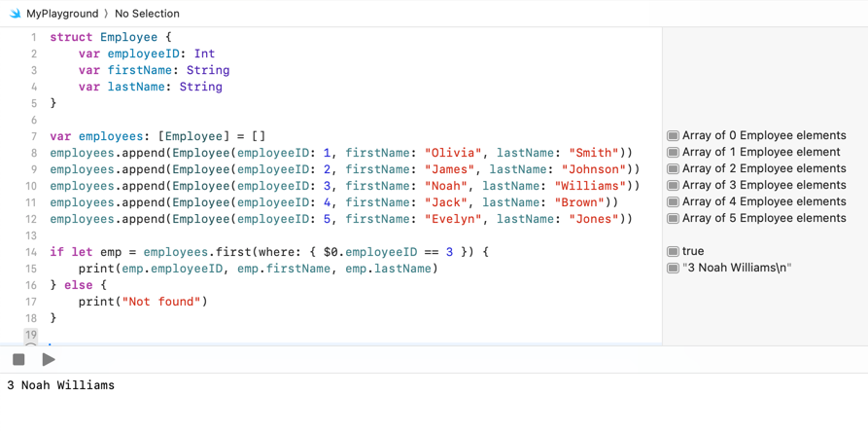Viewport: 868px width, 433px height.
Task: Show Quick Look for Array of 1 Employee element
Action: point(674,153)
